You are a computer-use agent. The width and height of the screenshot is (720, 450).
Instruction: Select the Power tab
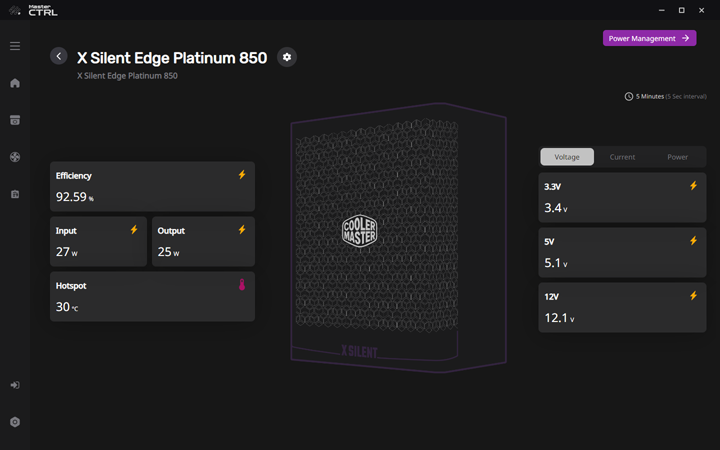(677, 157)
